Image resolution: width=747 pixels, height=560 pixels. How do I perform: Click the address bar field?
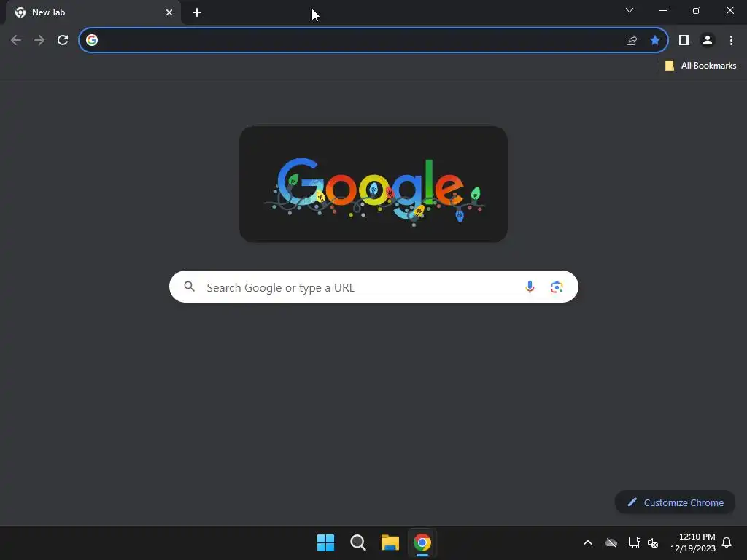pyautogui.click(x=373, y=41)
